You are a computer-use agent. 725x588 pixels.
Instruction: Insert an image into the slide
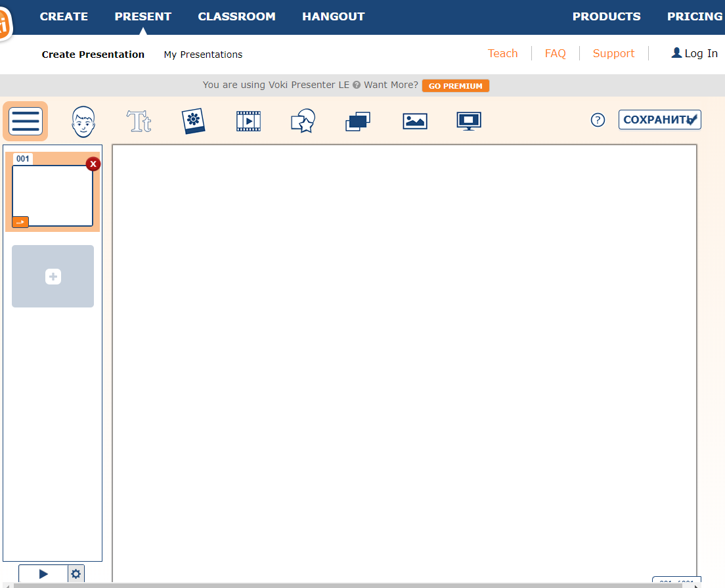pos(414,121)
